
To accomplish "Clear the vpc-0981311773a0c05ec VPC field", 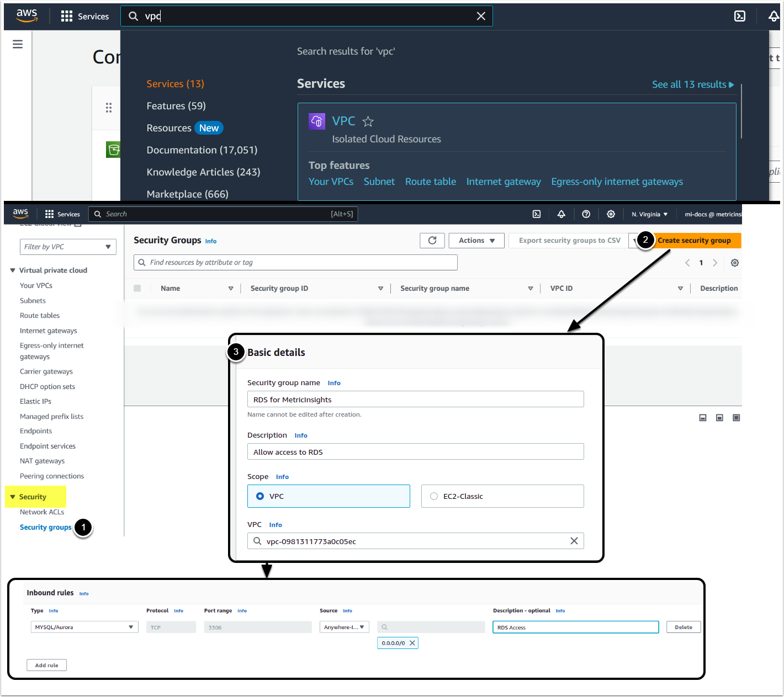I will click(574, 541).
